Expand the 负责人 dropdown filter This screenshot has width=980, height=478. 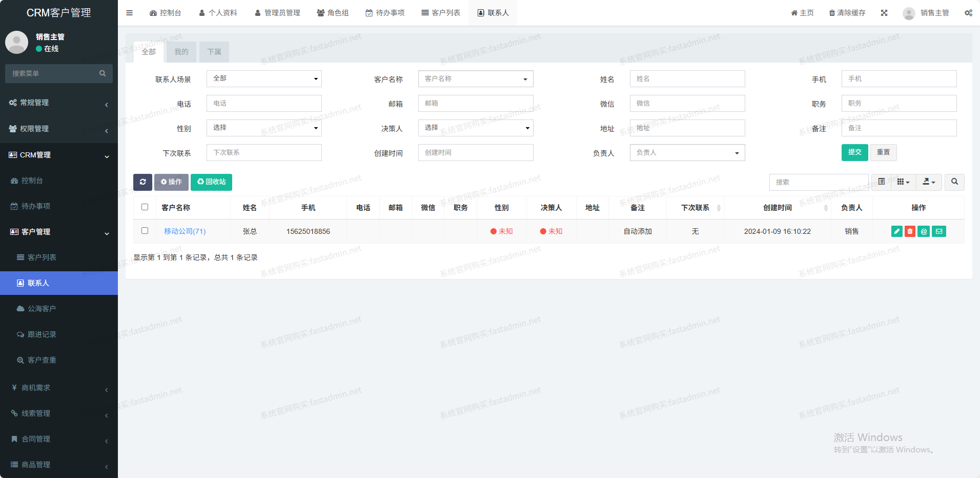[687, 153]
